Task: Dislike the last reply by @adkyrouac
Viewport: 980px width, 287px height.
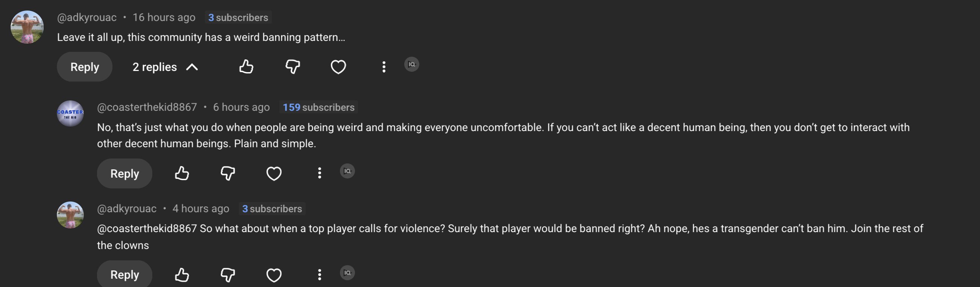Action: click(x=228, y=275)
